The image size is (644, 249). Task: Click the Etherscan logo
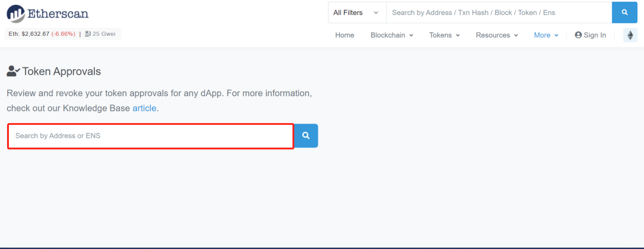point(48,14)
